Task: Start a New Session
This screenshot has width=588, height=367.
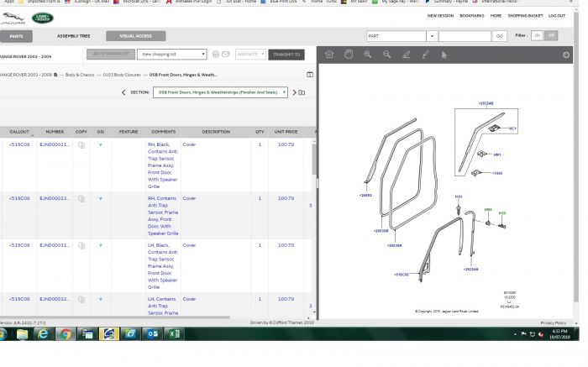Action: pos(440,16)
